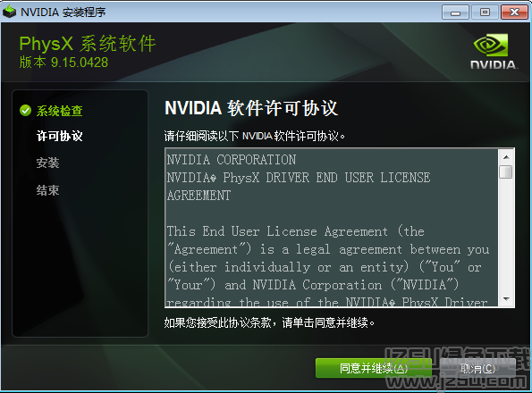Click the 'NVIDIA CORPORATION' line in license
Image resolution: width=532 pixels, height=393 pixels.
(232, 160)
